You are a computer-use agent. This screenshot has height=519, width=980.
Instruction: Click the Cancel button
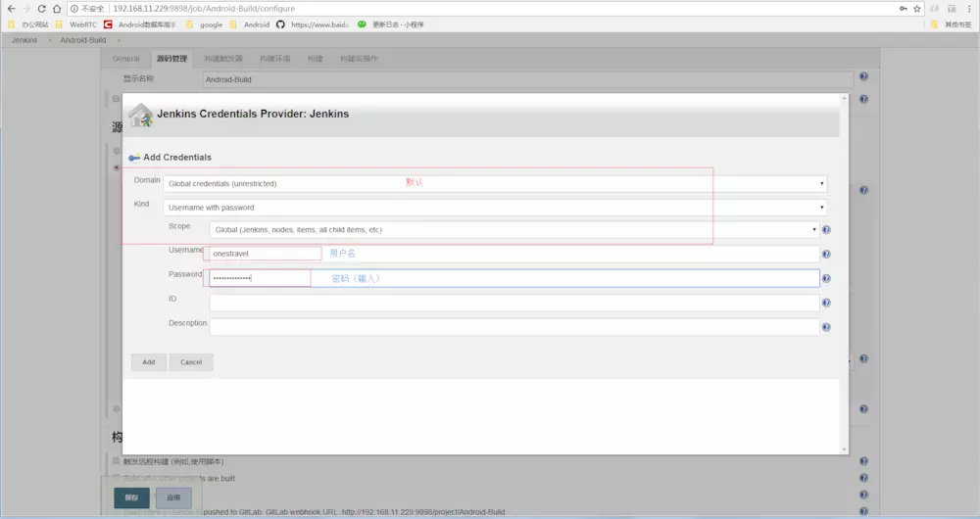point(191,362)
